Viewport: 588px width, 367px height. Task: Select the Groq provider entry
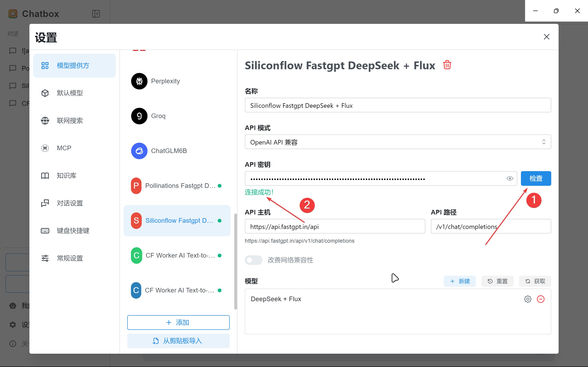click(158, 116)
